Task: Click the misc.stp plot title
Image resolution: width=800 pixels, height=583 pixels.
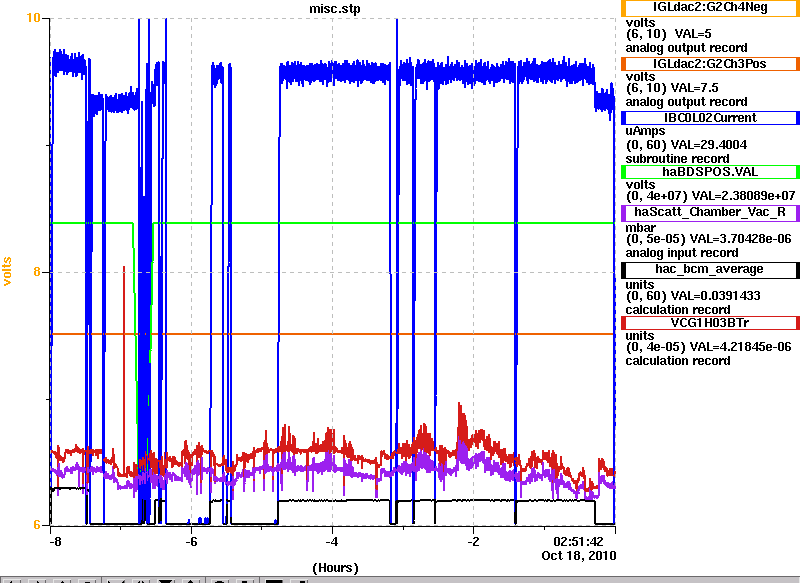Action: [x=335, y=9]
